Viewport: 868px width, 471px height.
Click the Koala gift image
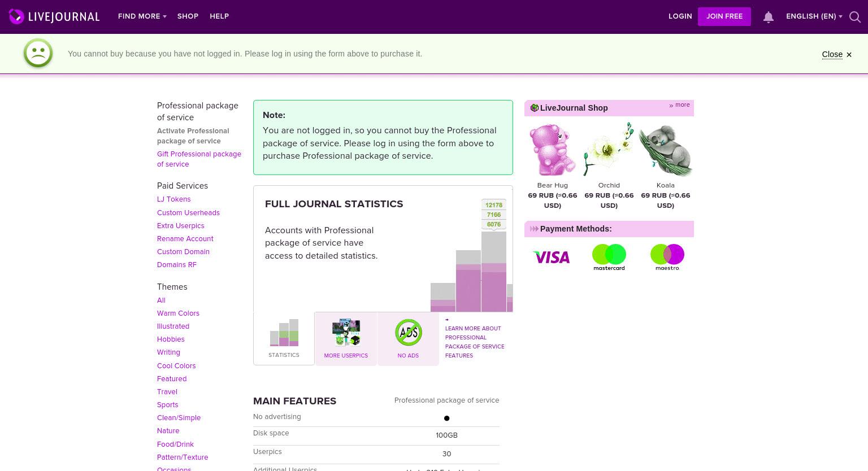[666, 151]
